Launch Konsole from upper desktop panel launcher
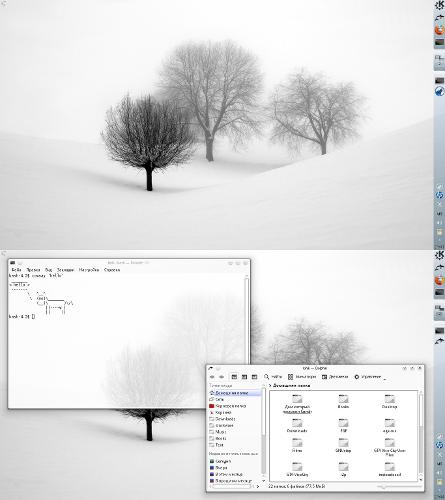This screenshot has height=500, width=445. click(439, 42)
